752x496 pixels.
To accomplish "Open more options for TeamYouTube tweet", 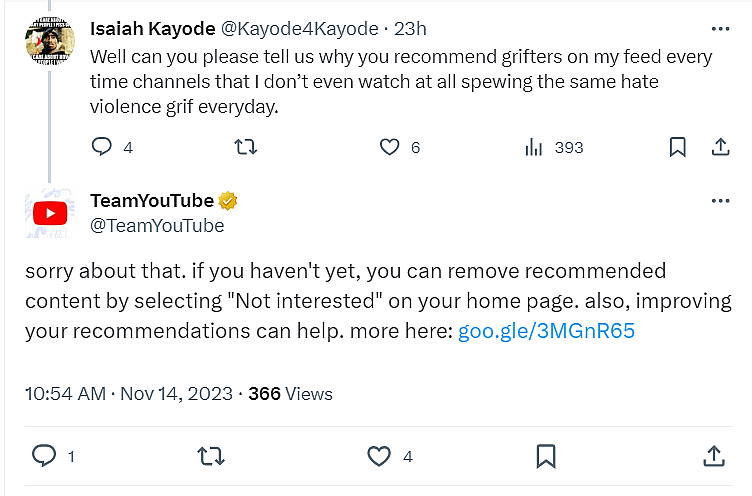I will 720,201.
